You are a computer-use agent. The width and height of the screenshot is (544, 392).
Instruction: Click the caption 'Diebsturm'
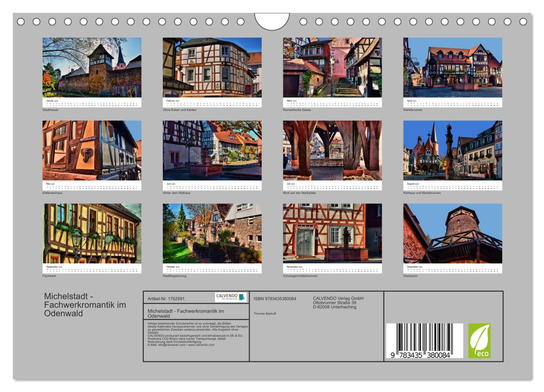tap(410, 276)
